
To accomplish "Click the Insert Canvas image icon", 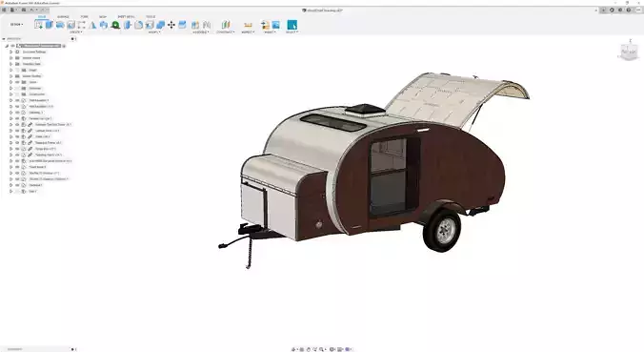I will tap(276, 25).
